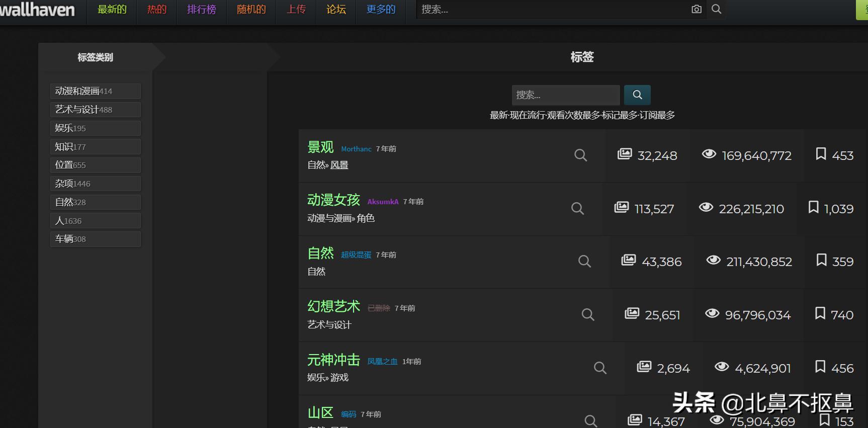Image resolution: width=868 pixels, height=428 pixels.
Task: Open 艺术与设计 link under 幻想艺术
Action: [x=329, y=325]
